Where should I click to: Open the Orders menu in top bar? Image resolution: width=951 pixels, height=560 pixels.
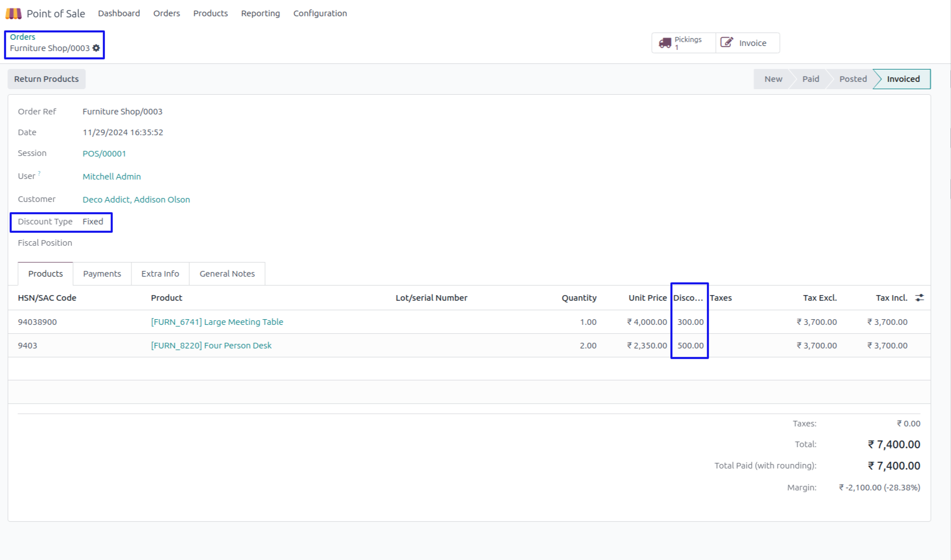coord(167,13)
